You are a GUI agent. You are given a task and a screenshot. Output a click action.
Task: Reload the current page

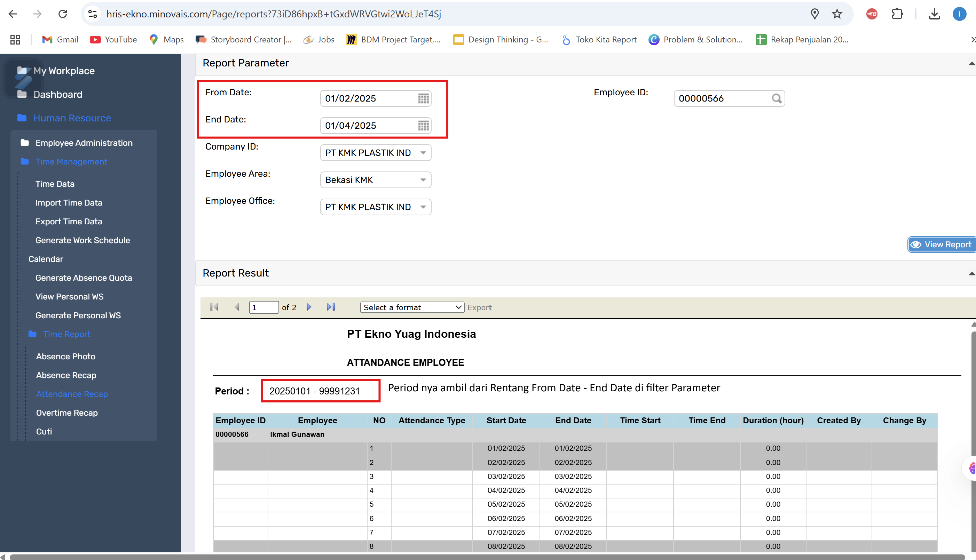(x=63, y=14)
